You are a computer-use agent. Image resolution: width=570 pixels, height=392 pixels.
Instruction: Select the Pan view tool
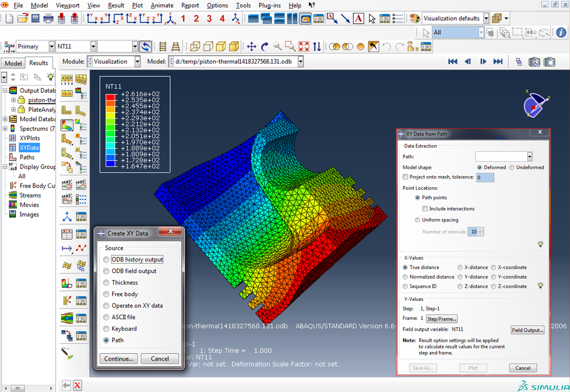click(x=251, y=47)
